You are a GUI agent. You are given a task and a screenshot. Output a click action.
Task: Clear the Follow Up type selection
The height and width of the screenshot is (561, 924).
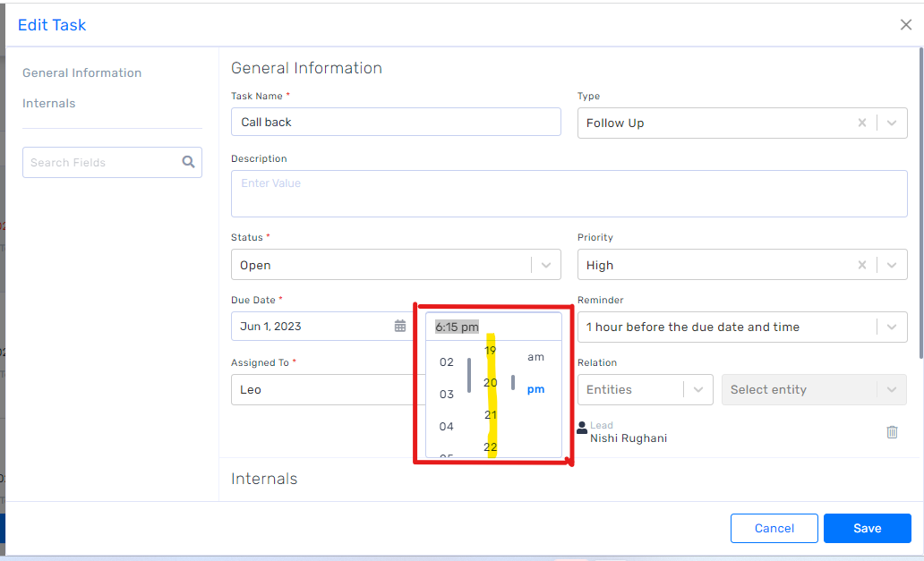pos(862,123)
